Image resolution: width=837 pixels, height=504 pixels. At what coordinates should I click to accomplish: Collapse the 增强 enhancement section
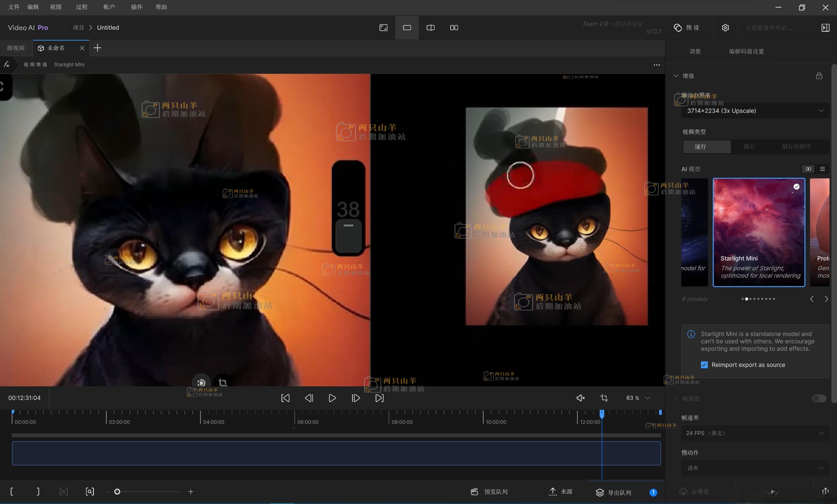coord(676,76)
